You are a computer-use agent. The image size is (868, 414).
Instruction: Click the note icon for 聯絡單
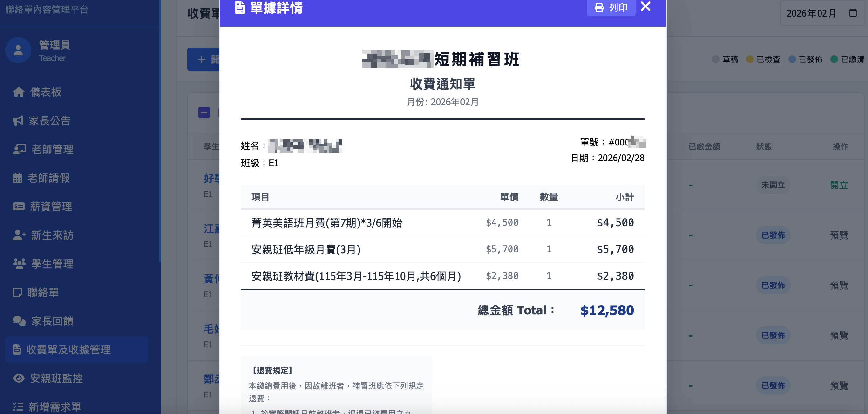coord(18,292)
